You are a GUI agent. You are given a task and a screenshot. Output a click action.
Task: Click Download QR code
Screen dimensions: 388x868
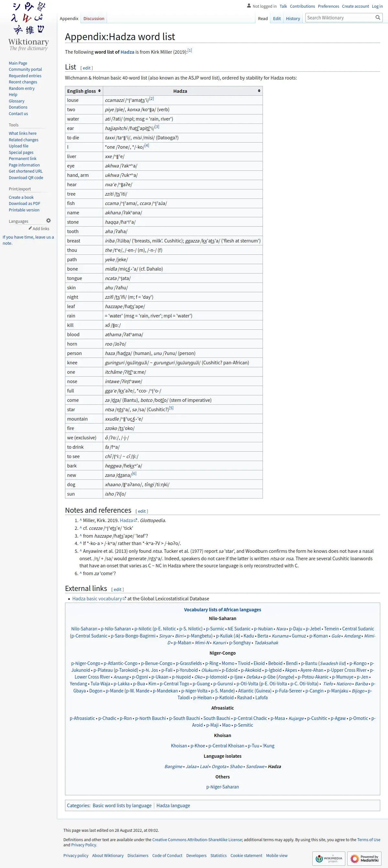(26, 178)
